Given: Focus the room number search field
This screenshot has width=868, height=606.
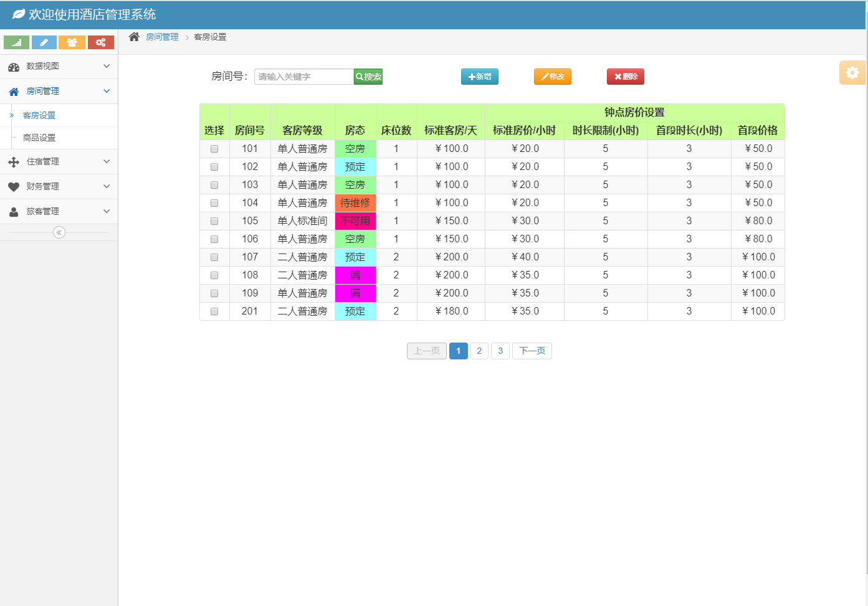Looking at the screenshot, I should (303, 77).
